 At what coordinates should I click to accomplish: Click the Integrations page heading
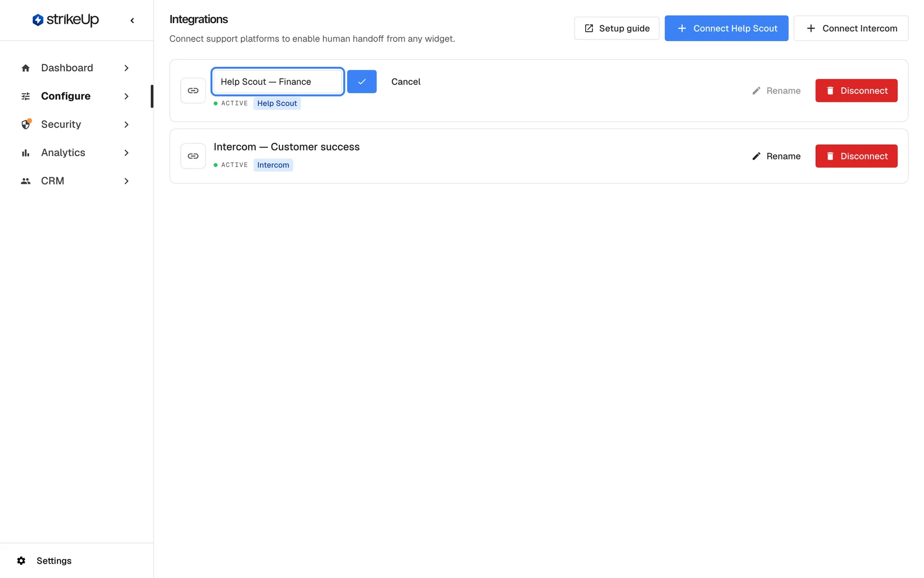[x=199, y=20]
